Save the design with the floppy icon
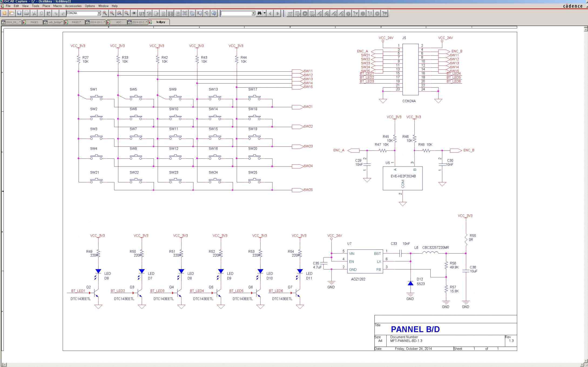 [19, 13]
